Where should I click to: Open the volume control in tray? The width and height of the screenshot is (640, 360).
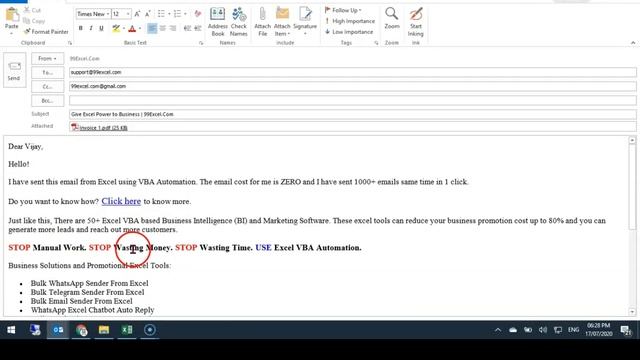[542, 330]
